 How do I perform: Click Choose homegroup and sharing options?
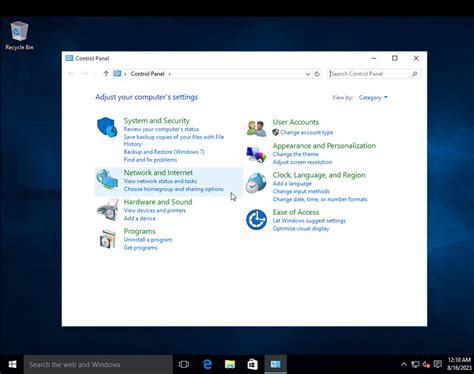click(173, 189)
